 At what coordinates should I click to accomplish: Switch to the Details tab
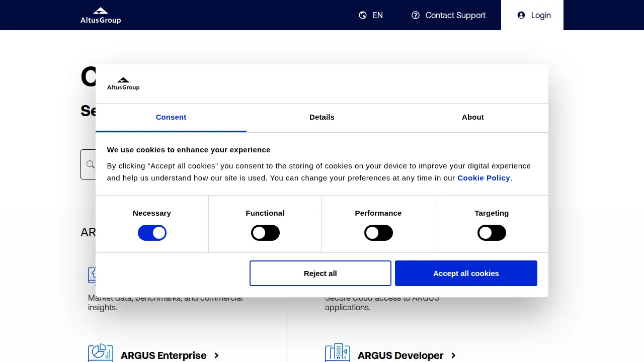coord(322,117)
